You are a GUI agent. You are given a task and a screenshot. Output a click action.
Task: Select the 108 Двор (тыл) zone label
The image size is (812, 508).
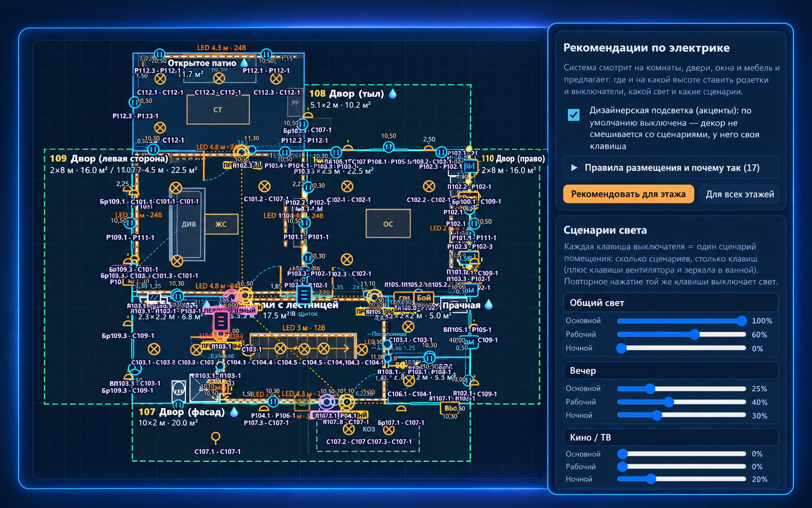347,94
